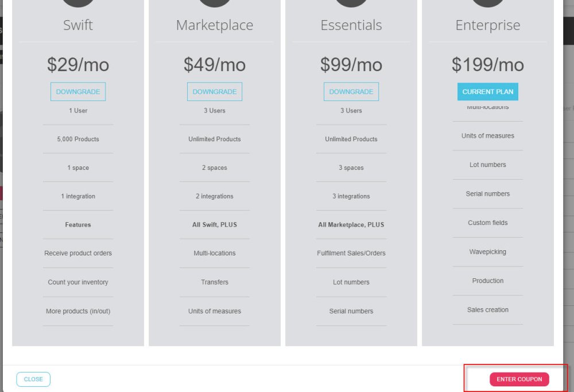
Task: Click the Sales creation feature row
Action: (488, 310)
